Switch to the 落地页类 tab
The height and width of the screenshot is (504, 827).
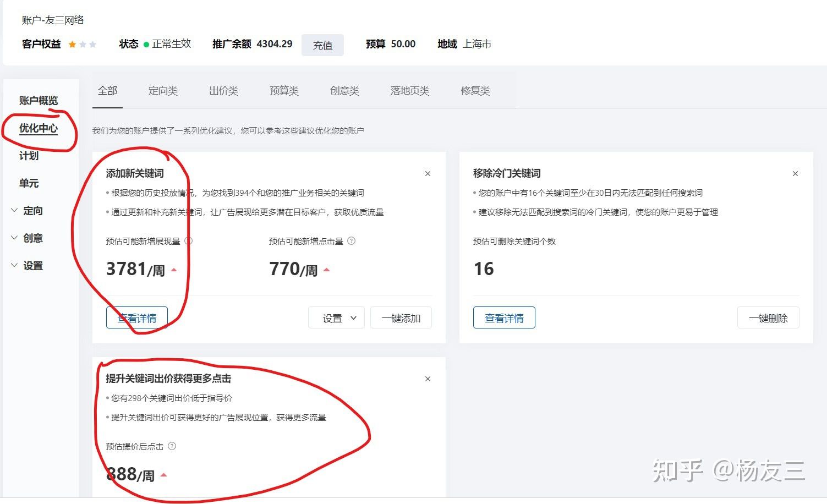[409, 91]
